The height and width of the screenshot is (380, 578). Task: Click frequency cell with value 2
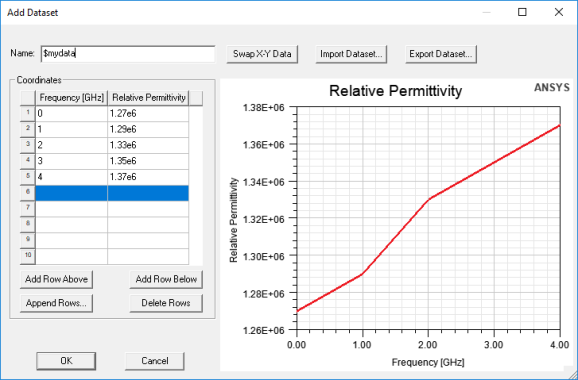[x=72, y=146]
